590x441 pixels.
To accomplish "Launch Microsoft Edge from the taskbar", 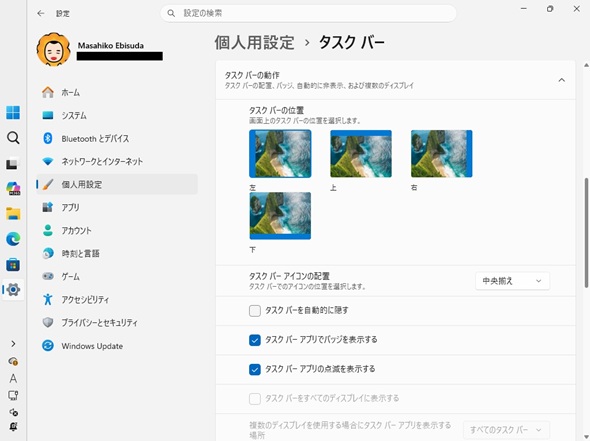I will click(x=13, y=239).
